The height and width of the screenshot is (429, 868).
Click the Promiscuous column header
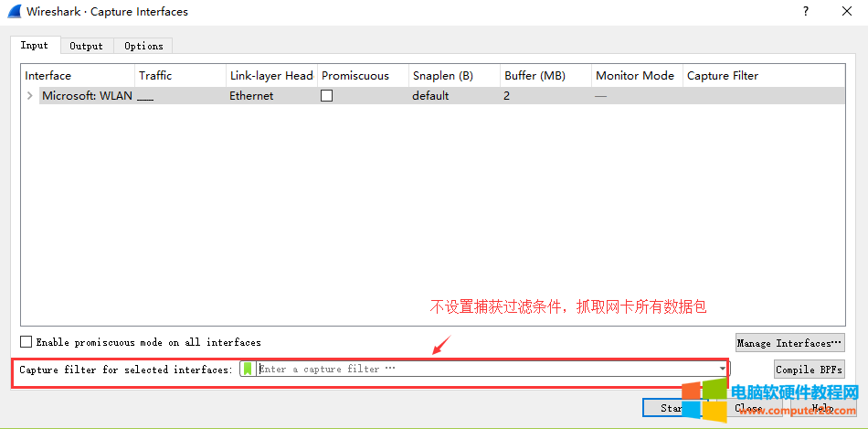363,76
